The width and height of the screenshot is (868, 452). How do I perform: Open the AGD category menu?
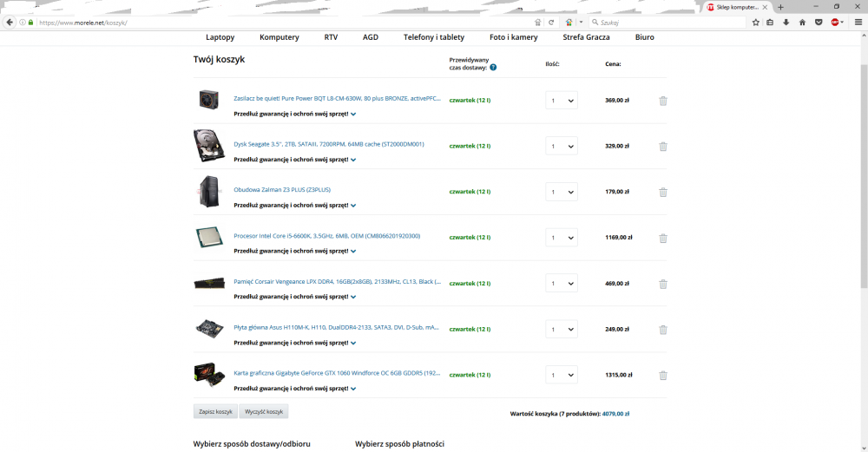coord(371,37)
